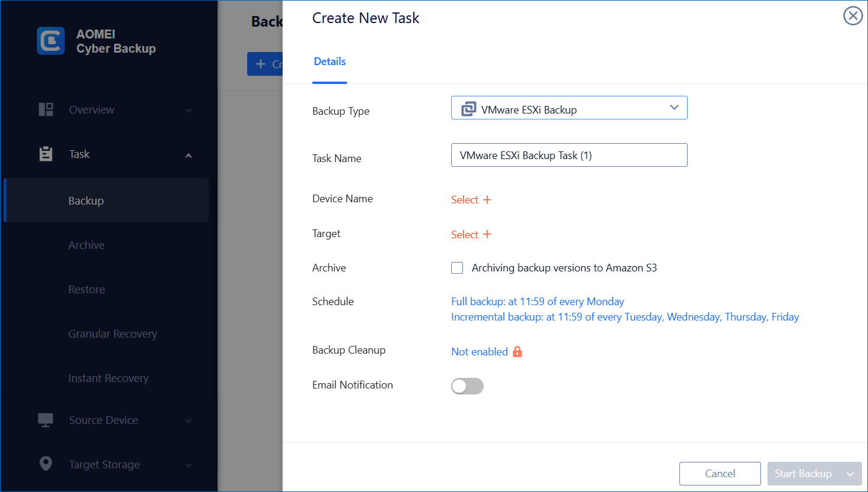The image size is (868, 492).
Task: Open Granular Recovery in the sidebar
Action: (112, 334)
